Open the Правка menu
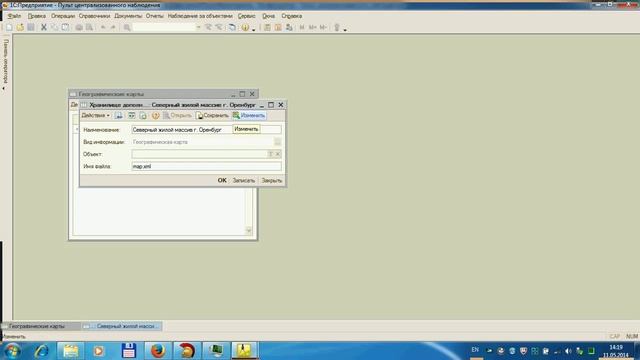 click(x=37, y=16)
